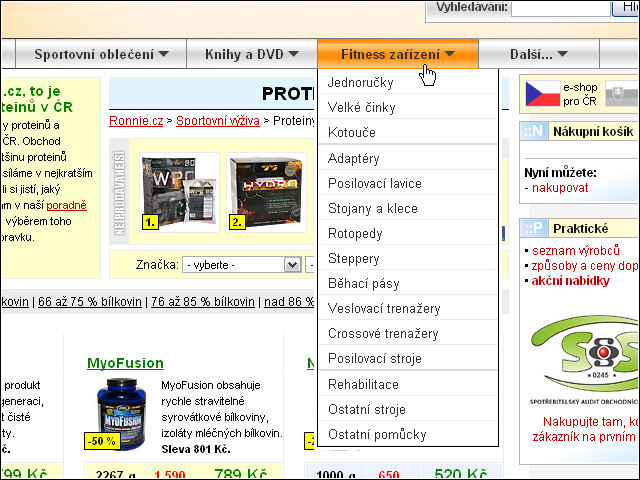The height and width of the screenshot is (480, 640).
Task: Expand the Další... menu
Action: click(539, 54)
